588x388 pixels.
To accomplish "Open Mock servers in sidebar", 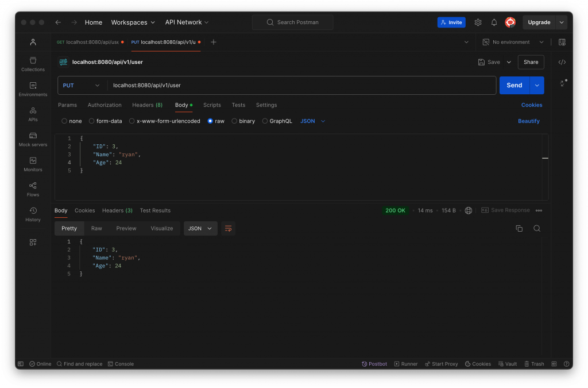I will [x=33, y=139].
